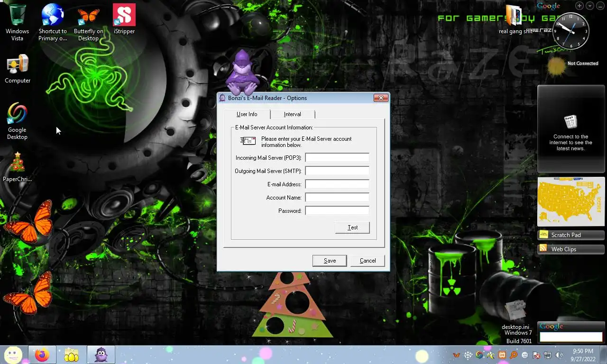This screenshot has width=607, height=364.
Task: Select the Google Desktop icon
Action: click(x=18, y=121)
